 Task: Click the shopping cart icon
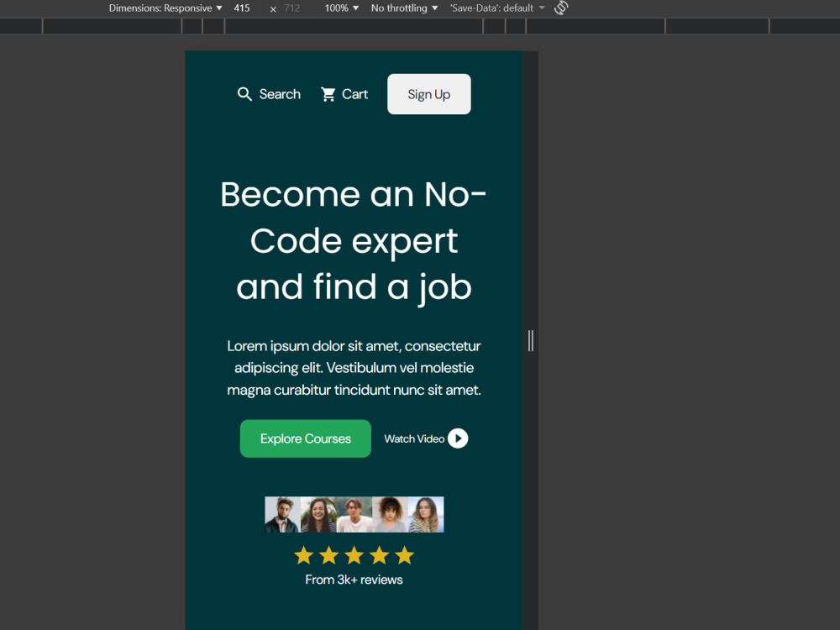click(328, 94)
